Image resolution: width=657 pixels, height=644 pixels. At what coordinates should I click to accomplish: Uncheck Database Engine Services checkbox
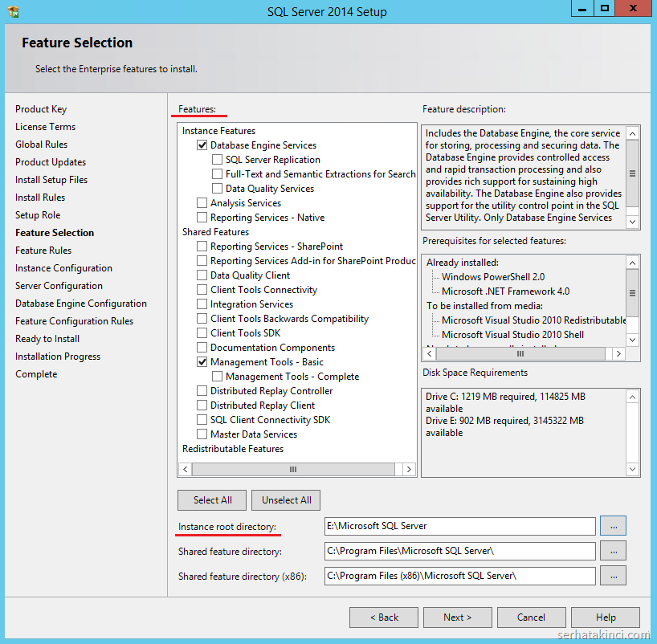[202, 145]
